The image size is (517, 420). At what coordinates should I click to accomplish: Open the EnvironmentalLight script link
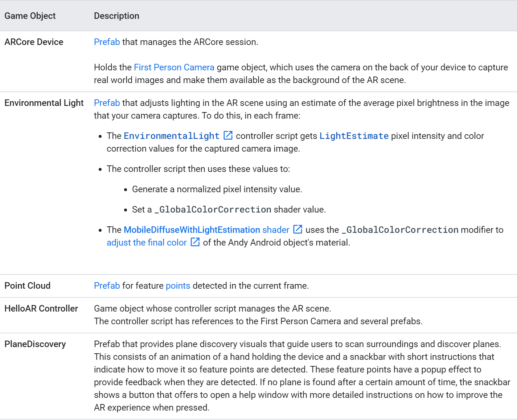click(x=171, y=136)
